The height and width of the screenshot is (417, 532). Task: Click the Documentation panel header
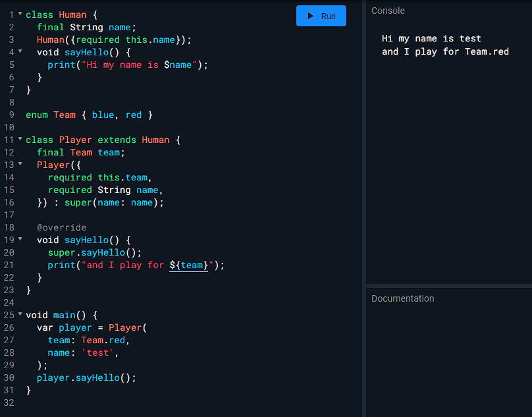[x=402, y=298]
